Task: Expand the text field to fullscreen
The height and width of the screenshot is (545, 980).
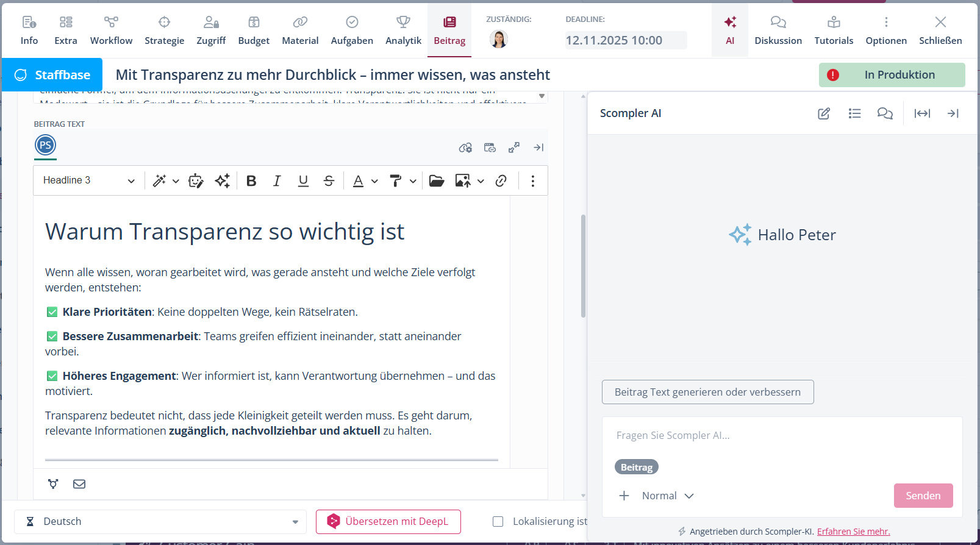Action: pos(514,148)
